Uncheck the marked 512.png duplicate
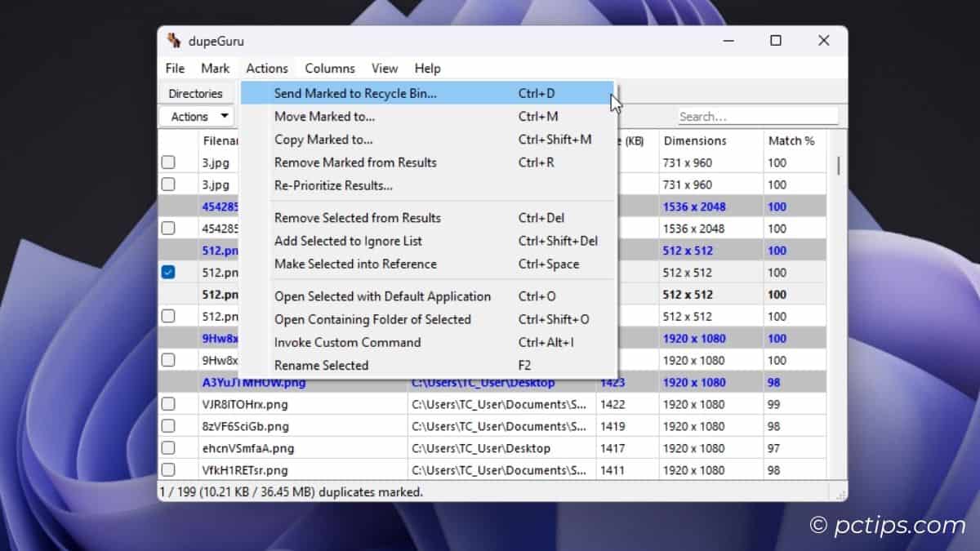 coord(167,272)
